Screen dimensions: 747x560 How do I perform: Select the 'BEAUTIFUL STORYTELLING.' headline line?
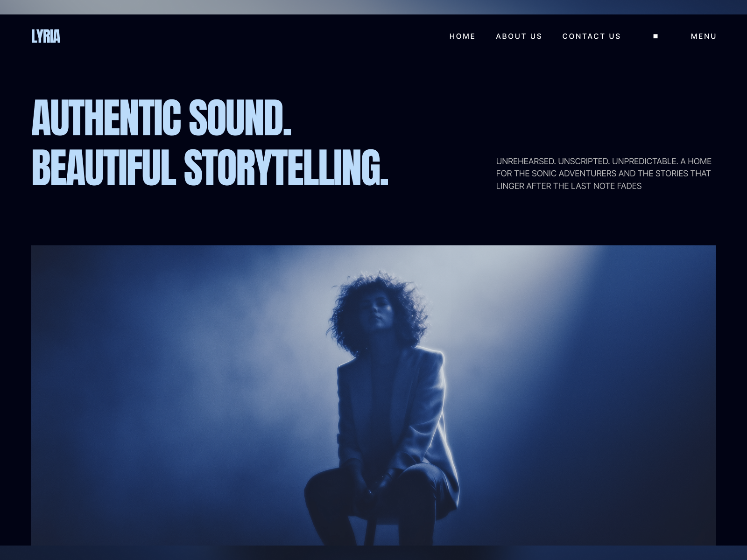pos(210,168)
